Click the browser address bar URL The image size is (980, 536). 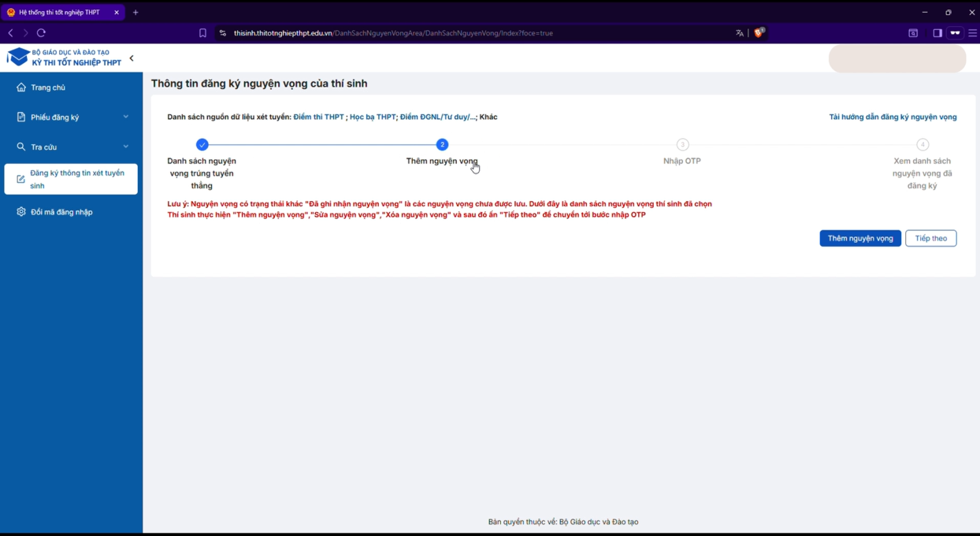[x=393, y=33]
